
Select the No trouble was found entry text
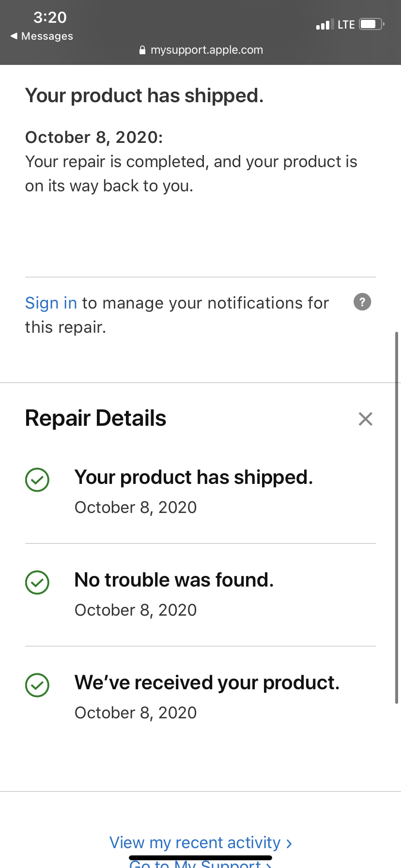click(x=174, y=580)
